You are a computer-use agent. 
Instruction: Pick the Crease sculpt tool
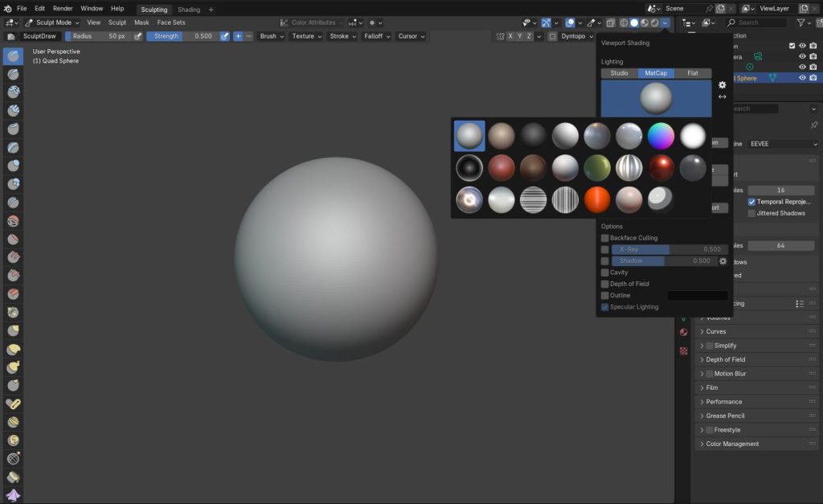[x=12, y=203]
